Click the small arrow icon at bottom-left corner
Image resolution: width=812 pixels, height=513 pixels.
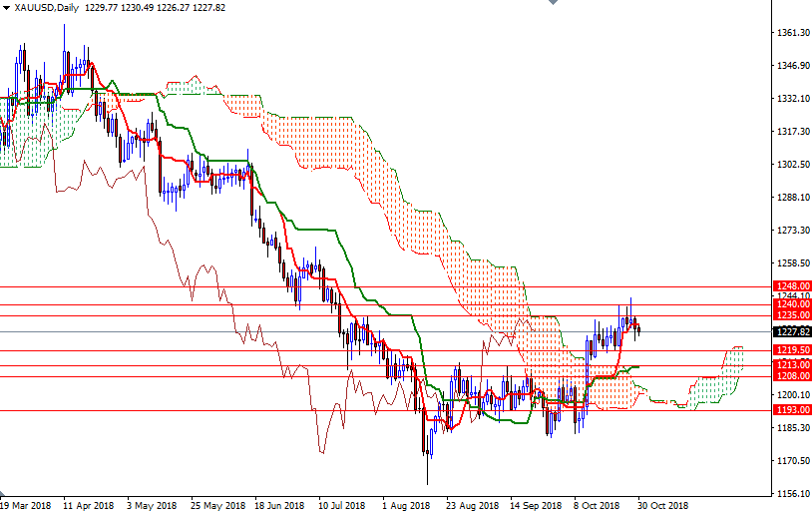4,496
